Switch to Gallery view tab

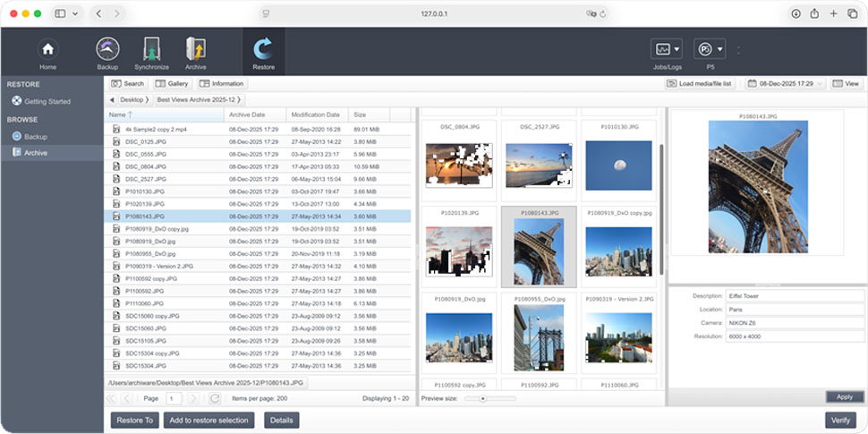[x=172, y=83]
